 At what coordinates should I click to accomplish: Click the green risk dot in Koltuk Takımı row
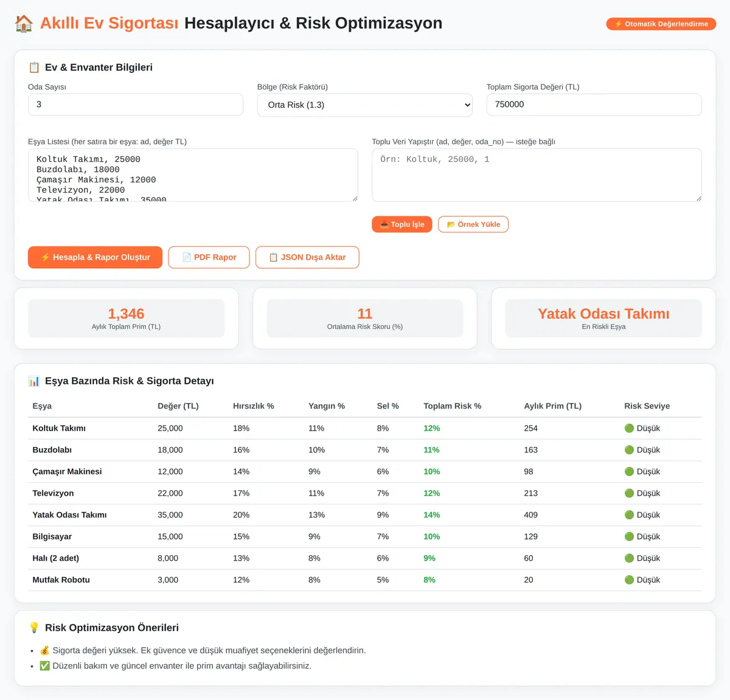(630, 428)
